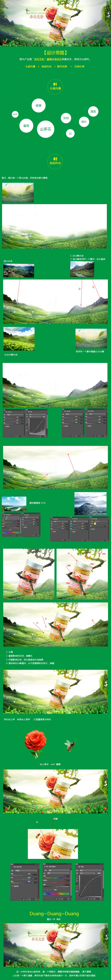Click the 藤蔓 bubble
111x980 pixels.
click(x=39, y=105)
